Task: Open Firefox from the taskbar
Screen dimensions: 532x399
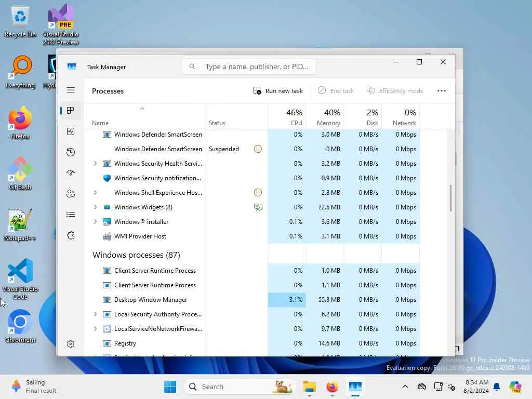Action: click(x=332, y=387)
